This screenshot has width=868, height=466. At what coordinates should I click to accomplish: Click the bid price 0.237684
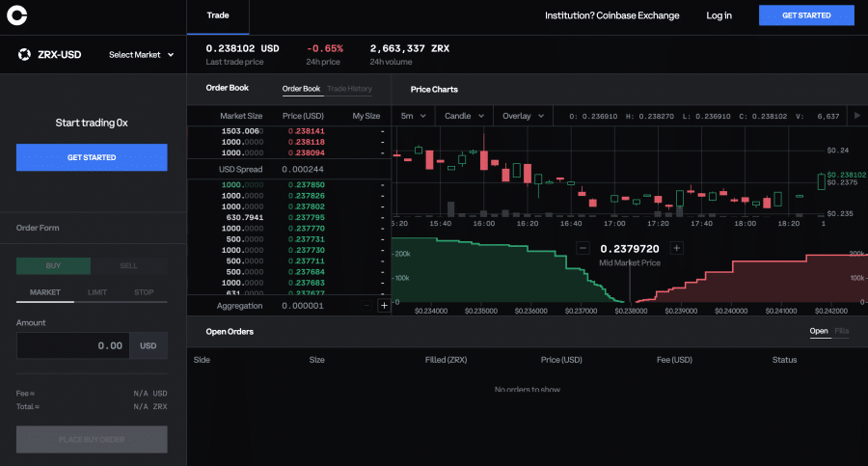pyautogui.click(x=306, y=272)
